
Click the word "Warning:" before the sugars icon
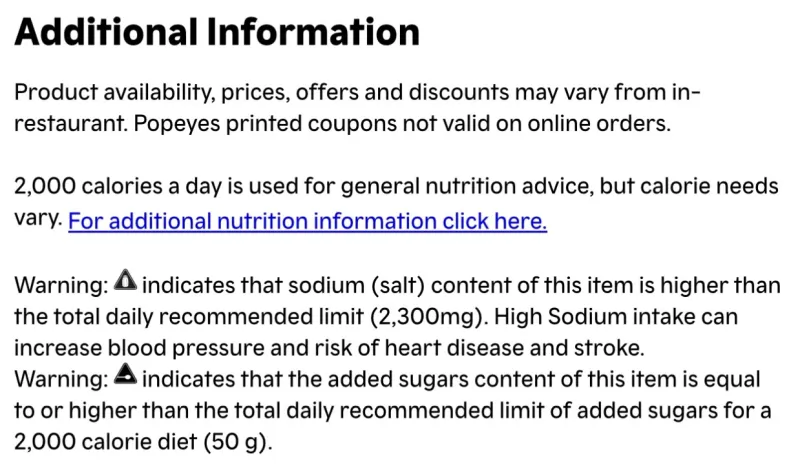point(60,380)
